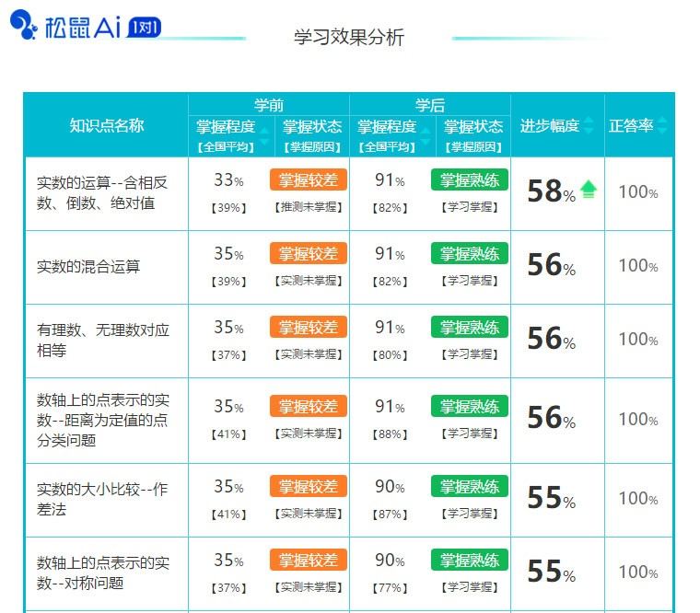Screen dimensions: 700x613
Task: Sort by 进步幅度 column arrows
Action: tap(589, 125)
